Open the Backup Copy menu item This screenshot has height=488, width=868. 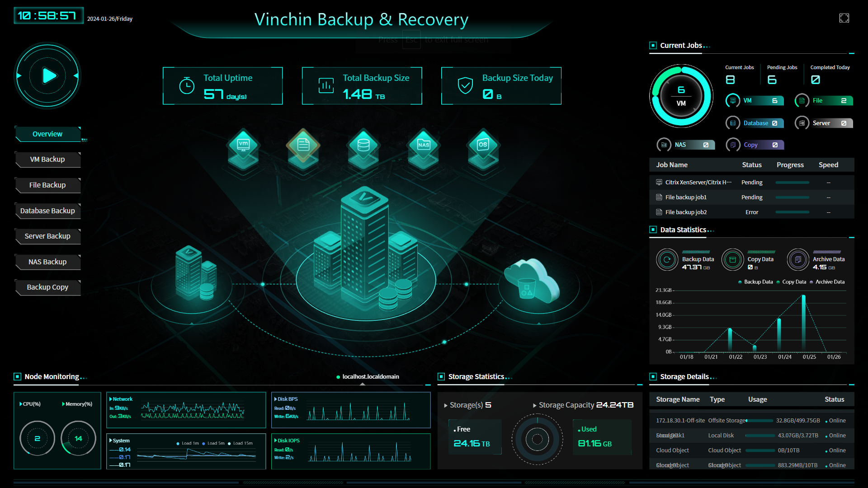47,287
